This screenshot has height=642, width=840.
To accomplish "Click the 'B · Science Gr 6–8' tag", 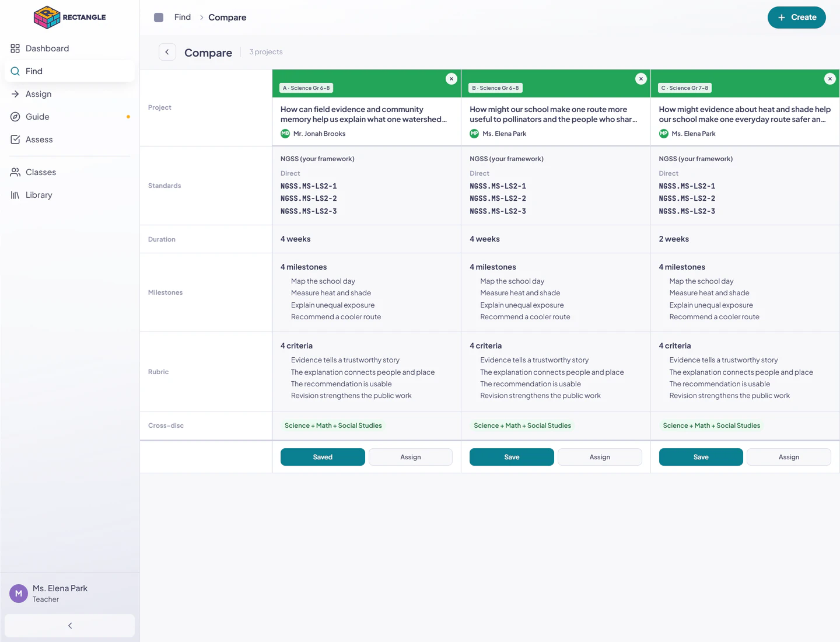I will [496, 88].
